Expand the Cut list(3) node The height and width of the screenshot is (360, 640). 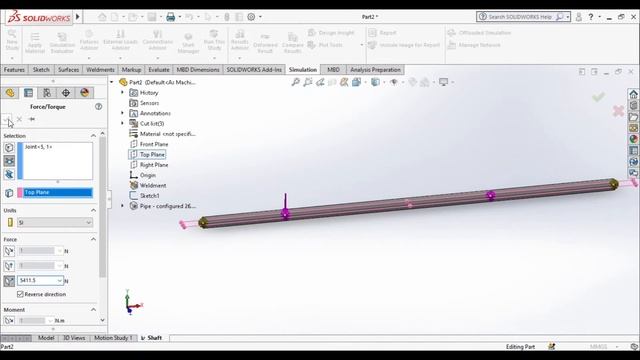122,123
